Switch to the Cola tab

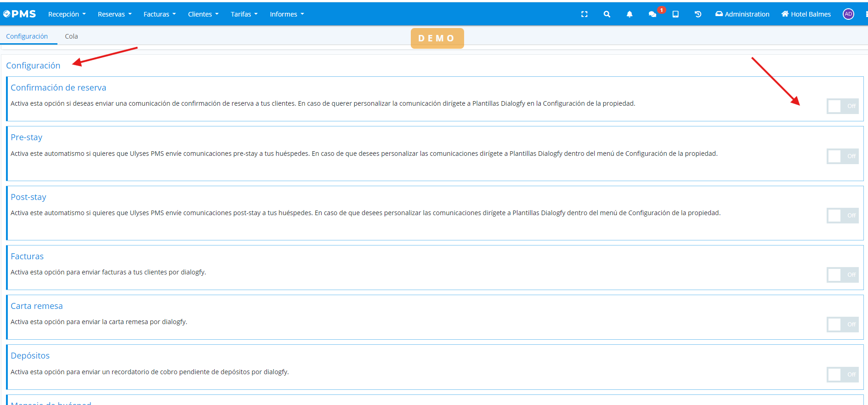71,36
